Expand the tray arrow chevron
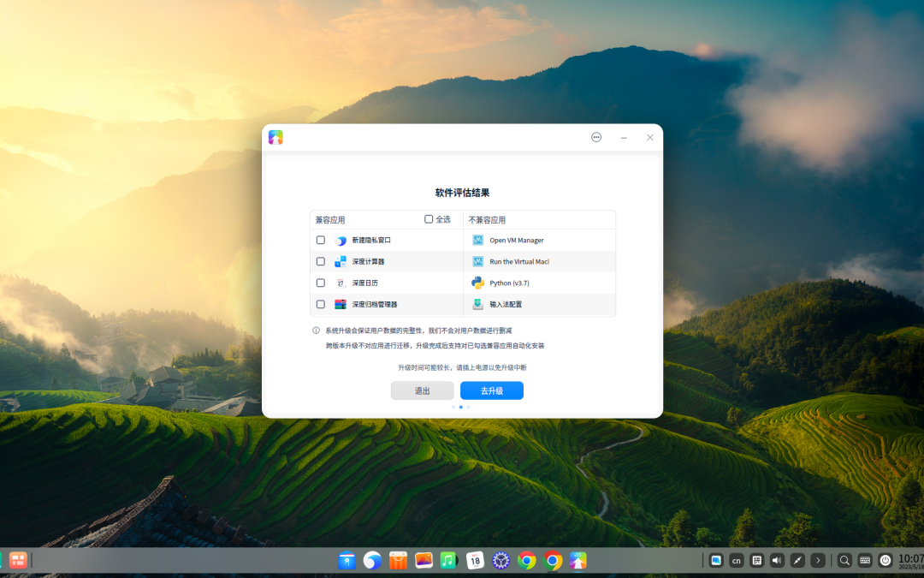 pos(818,560)
